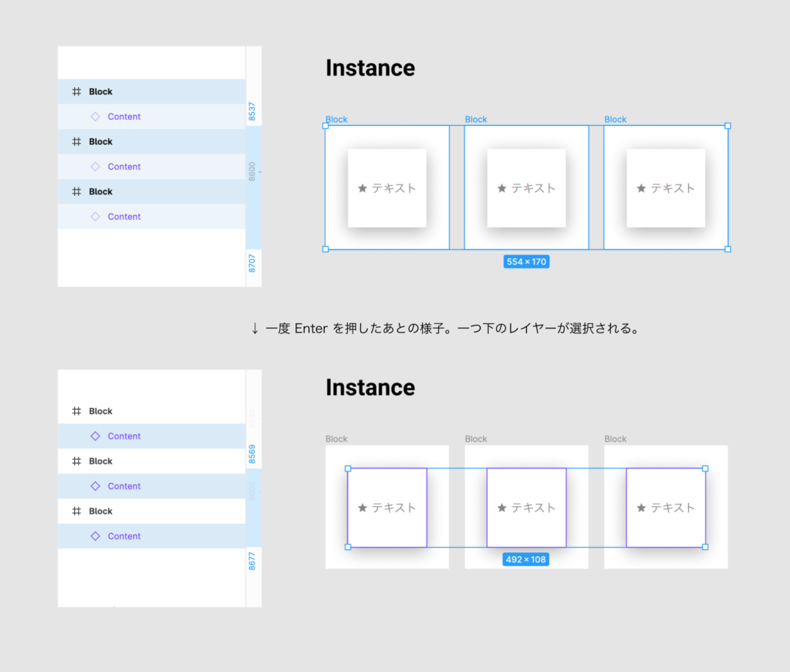Click instance diamond icon of second Content in lower panel
The width and height of the screenshot is (790, 672).
tap(96, 486)
